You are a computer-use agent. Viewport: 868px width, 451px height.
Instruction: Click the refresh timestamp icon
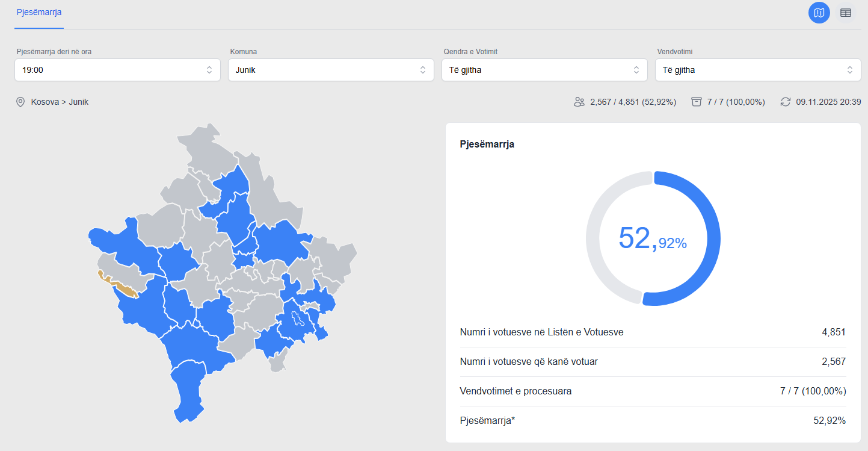pyautogui.click(x=785, y=102)
